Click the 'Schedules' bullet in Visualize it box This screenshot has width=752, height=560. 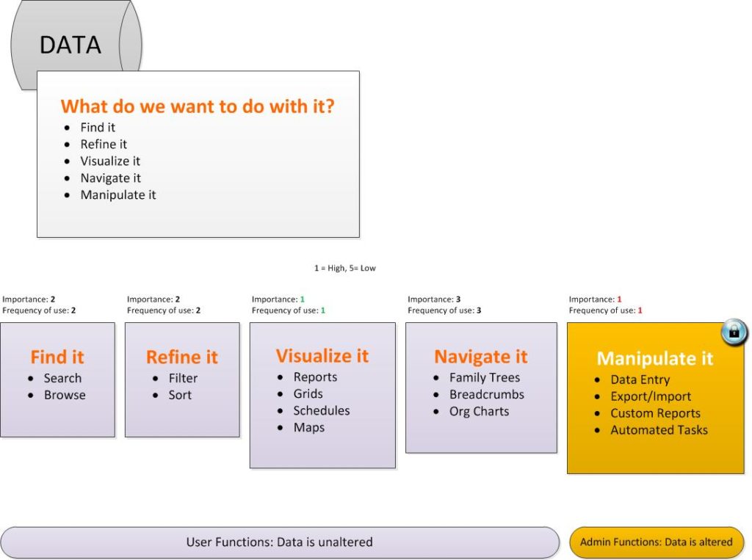click(x=322, y=411)
